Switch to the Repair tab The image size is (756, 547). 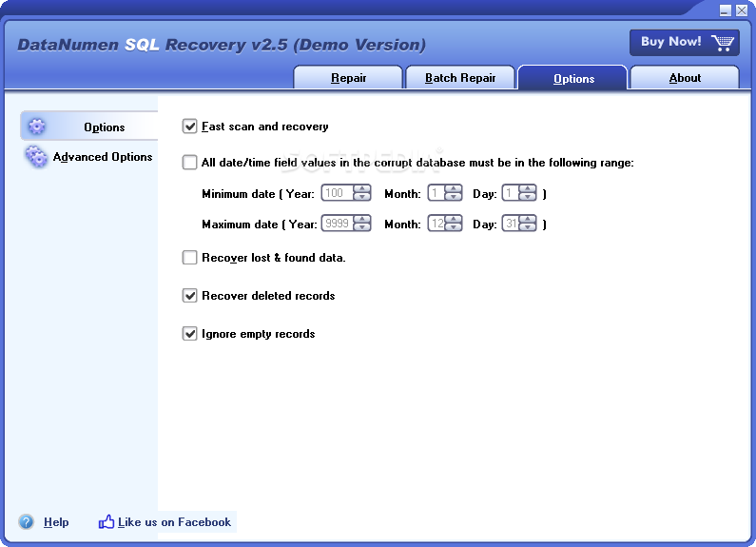click(348, 78)
